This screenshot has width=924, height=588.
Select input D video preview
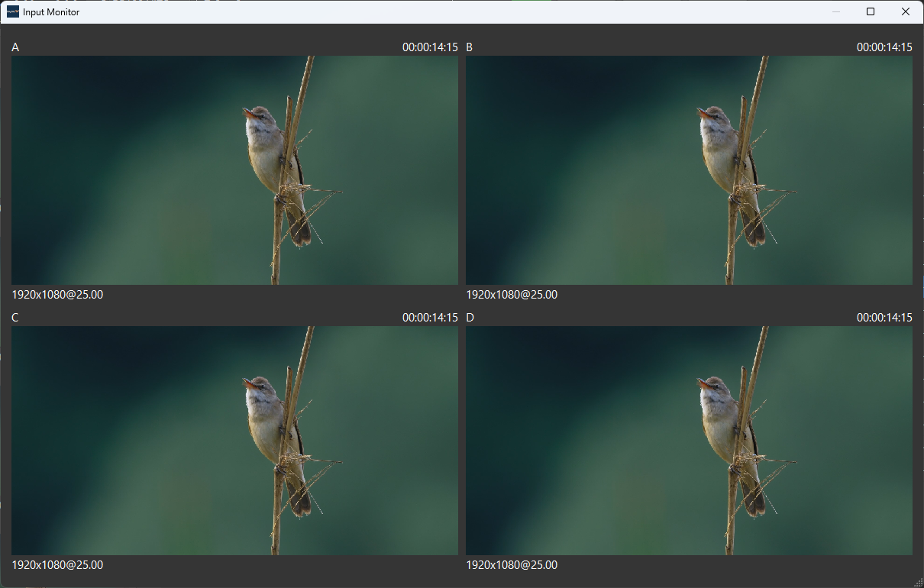689,441
